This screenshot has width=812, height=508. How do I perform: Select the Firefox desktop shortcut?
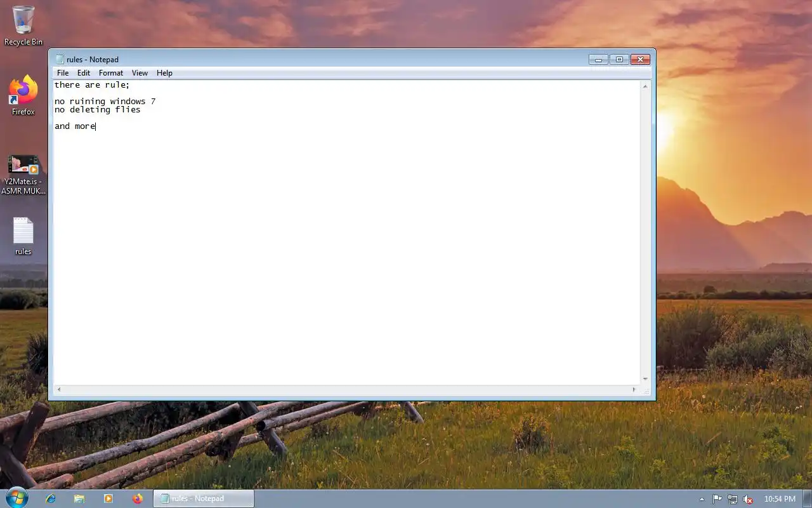pyautogui.click(x=23, y=95)
